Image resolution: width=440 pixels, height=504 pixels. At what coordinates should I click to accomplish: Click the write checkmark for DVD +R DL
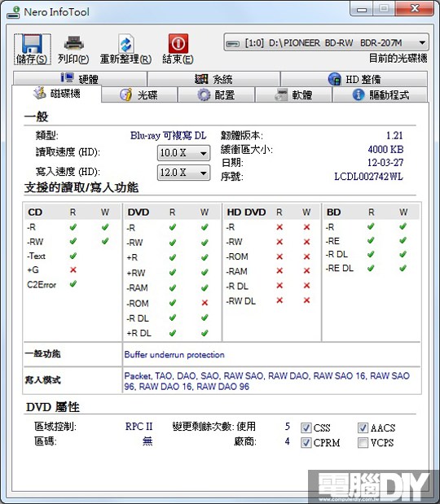point(205,333)
